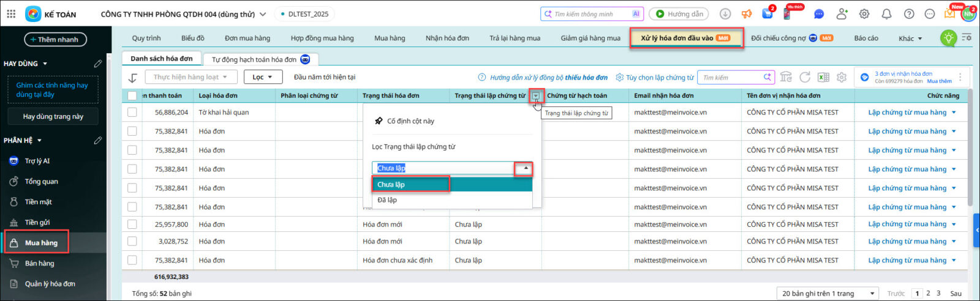Check the Tờ khai hải quan row checkbox
Viewport: 980px width, 301px height.
132,113
